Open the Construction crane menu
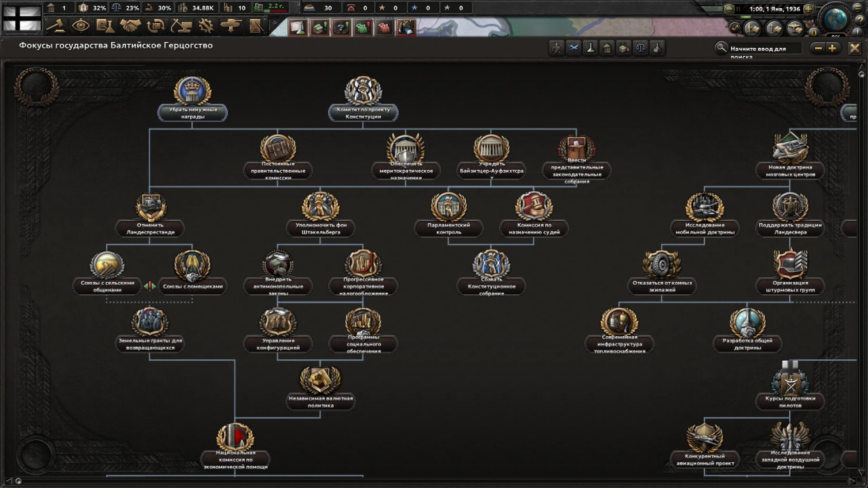Viewport: 868px width, 488px height. pyautogui.click(x=181, y=26)
